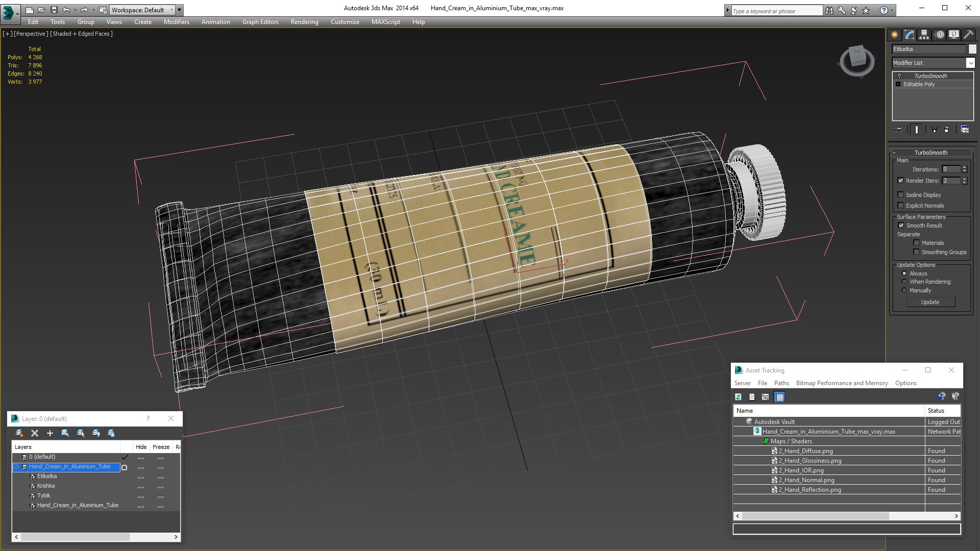Click the Shaded + Edged Faces viewport label
980x551 pixels.
coord(82,34)
